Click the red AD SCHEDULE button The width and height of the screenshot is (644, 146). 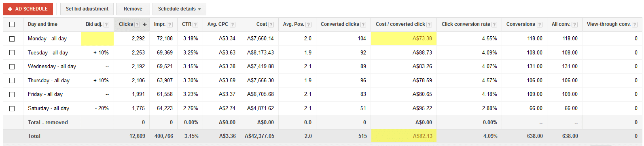[x=28, y=9]
